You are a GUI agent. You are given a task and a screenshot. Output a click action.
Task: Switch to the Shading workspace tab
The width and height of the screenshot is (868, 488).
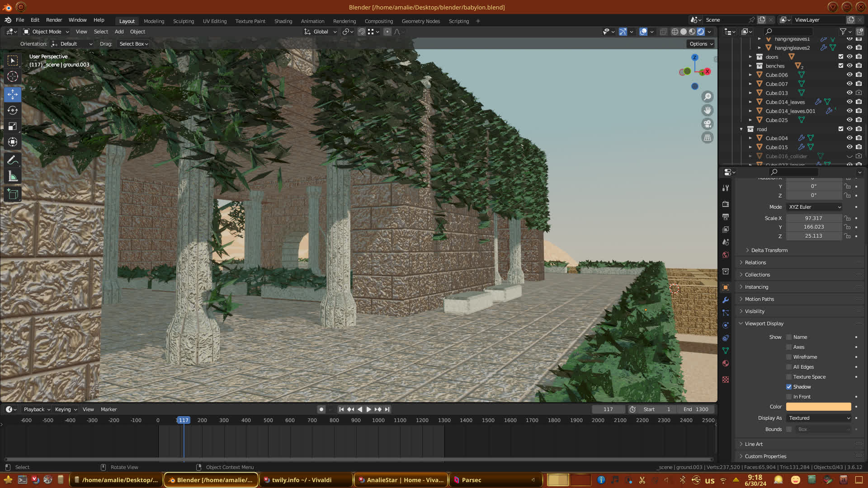(283, 21)
